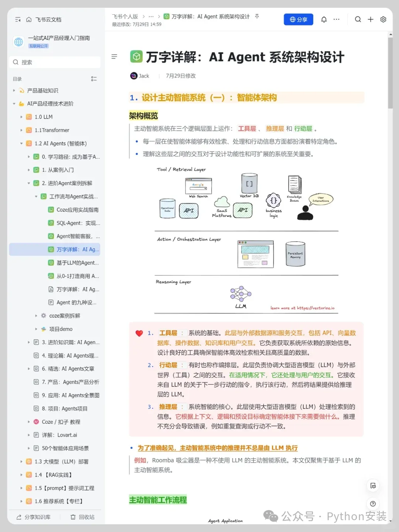Image resolution: width=399 pixels, height=532 pixels.
Task: Expand the 1.0 LLM tree item
Action: tap(21, 117)
